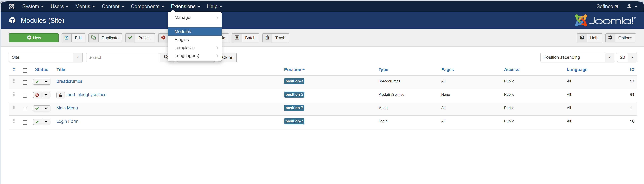The width and height of the screenshot is (644, 184).
Task: Click the Duplicate copy icon
Action: point(93,38)
